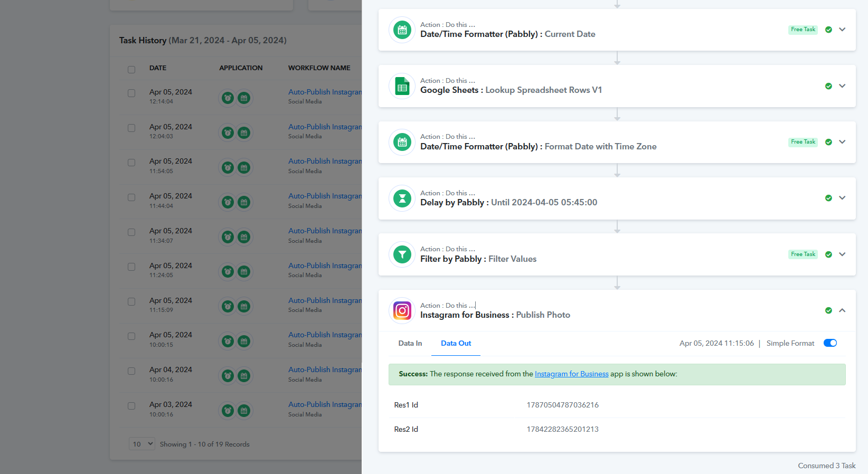Click the date formatter icon in the 11:15:09 row
This screenshot has width=868, height=474.
244,306
